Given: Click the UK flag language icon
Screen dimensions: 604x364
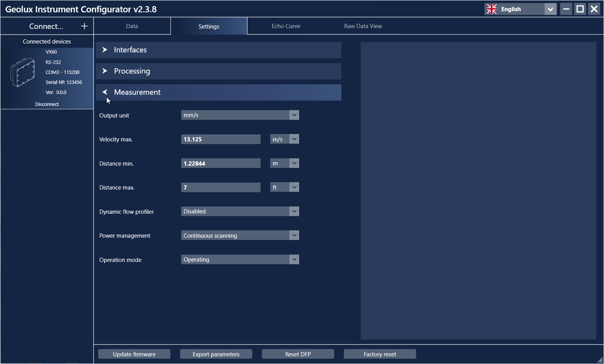Looking at the screenshot, I should (491, 9).
